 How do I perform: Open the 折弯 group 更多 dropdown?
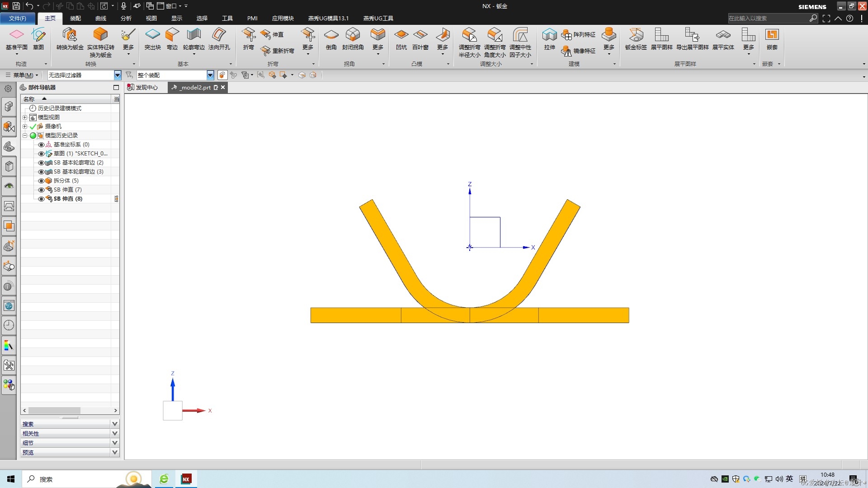(308, 41)
